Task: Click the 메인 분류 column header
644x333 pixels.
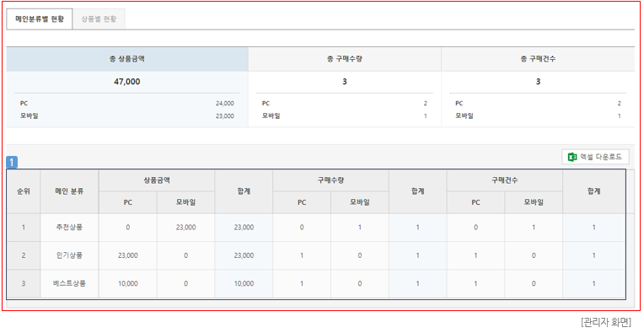Action: (x=69, y=191)
